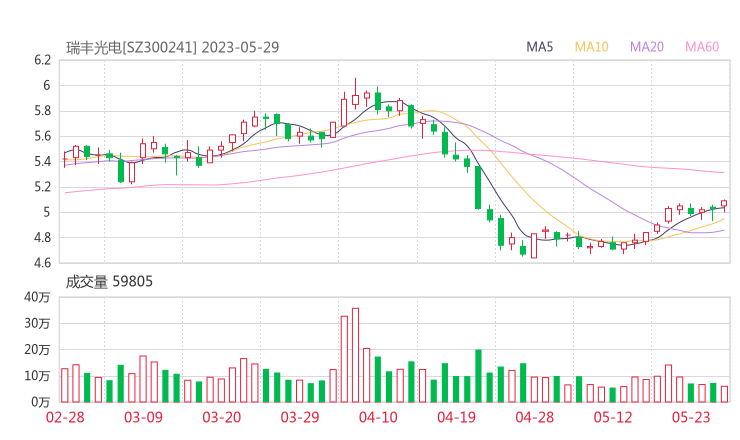Select the MA60 legend label
The height and width of the screenshot is (440, 740).
click(x=702, y=47)
